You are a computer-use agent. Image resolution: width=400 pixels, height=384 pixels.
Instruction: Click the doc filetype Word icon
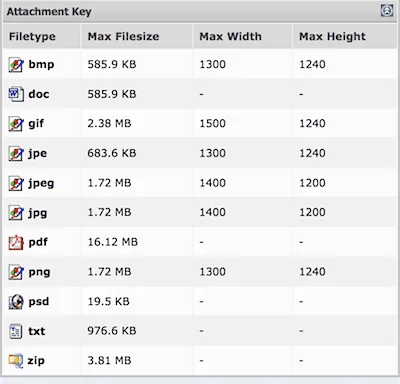[16, 94]
